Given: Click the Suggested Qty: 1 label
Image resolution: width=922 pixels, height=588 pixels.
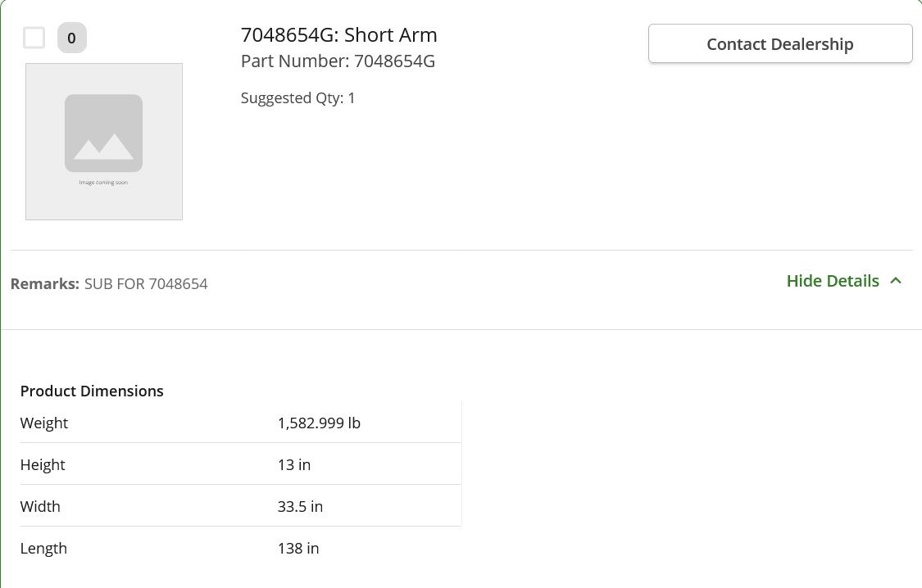Looking at the screenshot, I should [298, 98].
